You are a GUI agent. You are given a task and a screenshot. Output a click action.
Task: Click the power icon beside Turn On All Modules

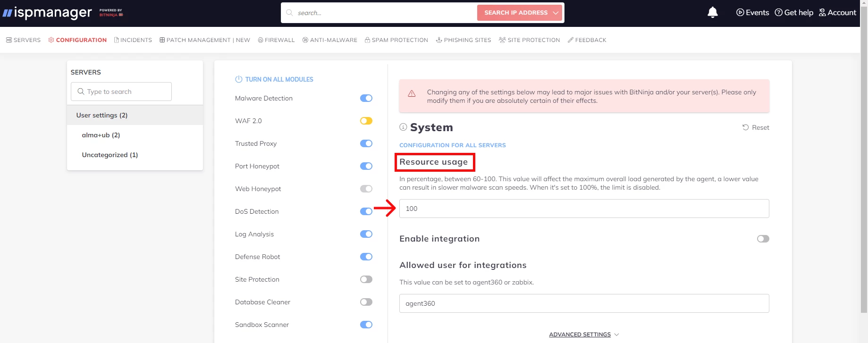(239, 79)
